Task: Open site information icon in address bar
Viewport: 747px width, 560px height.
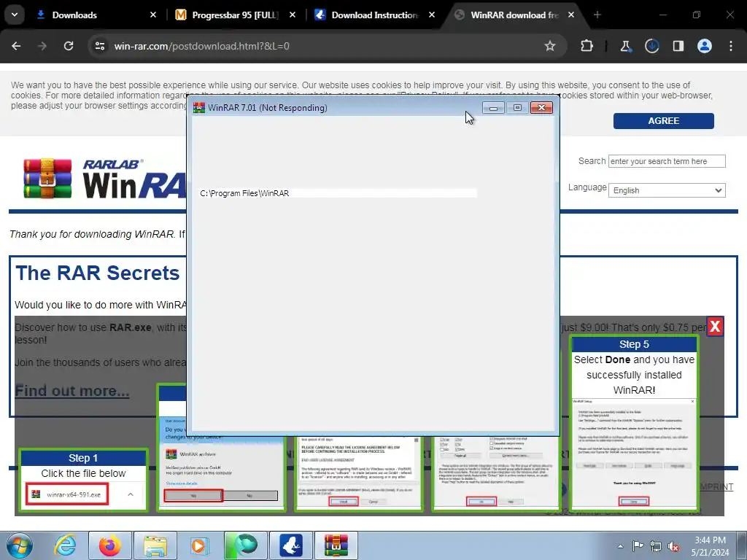Action: pos(100,46)
